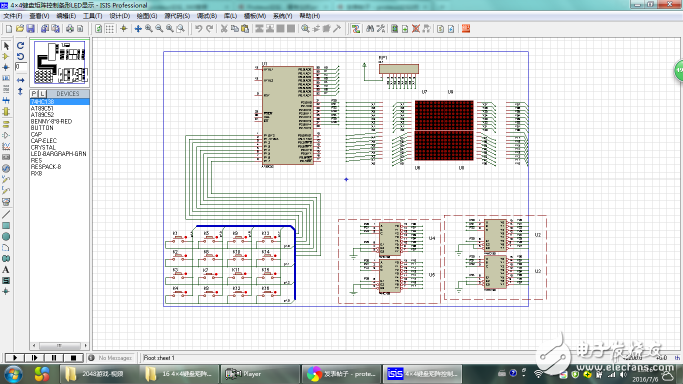The width and height of the screenshot is (683, 384).
Task: Redraw the display
Action: (99, 29)
